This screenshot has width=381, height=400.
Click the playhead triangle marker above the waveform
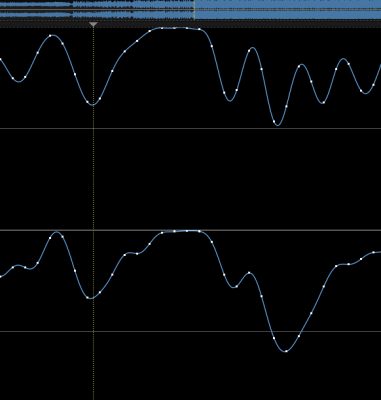(93, 25)
